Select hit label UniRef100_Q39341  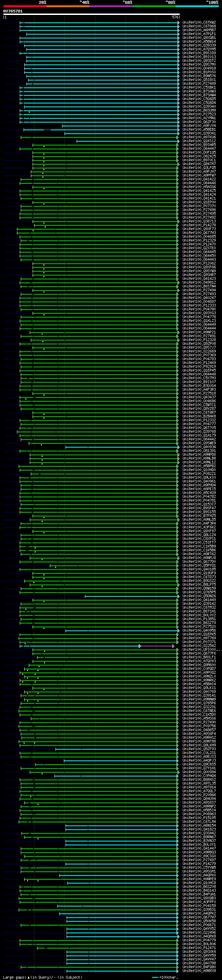pyautogui.click(x=199, y=133)
